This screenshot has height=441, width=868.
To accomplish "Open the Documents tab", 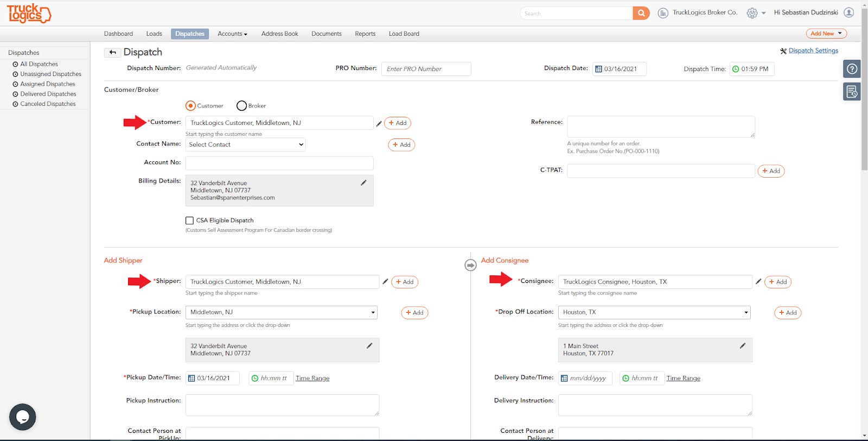I will click(327, 34).
